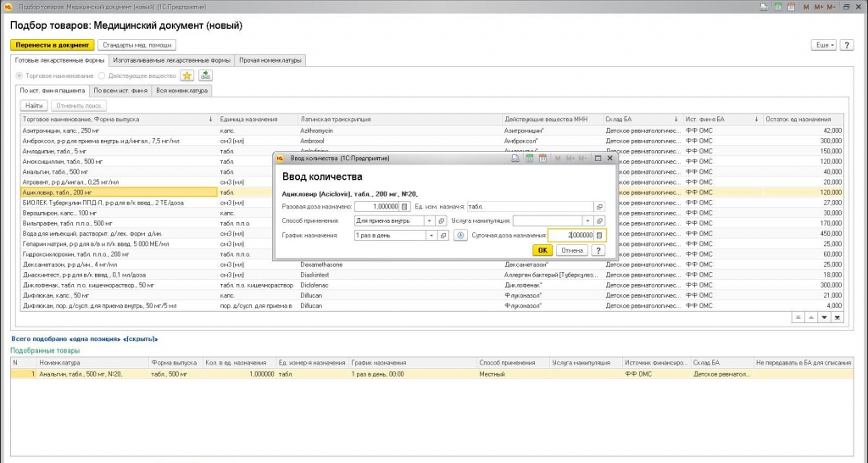Open help ? button in the quantity dialog

pos(598,250)
